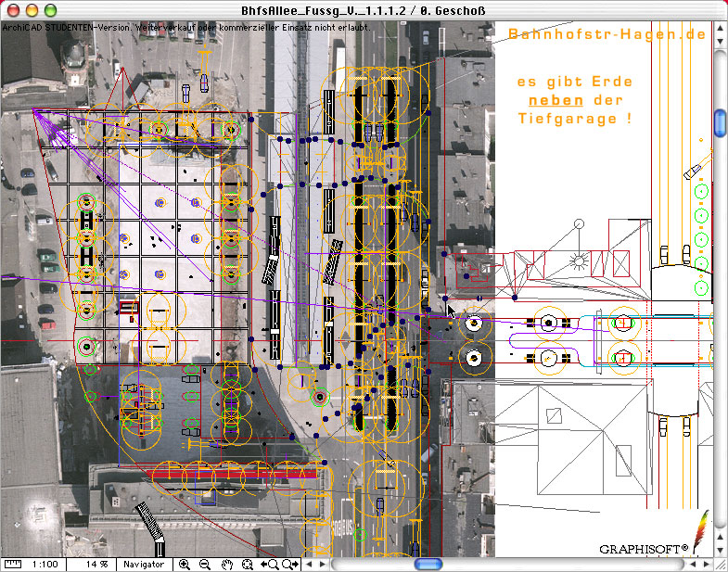This screenshot has height=572, width=728.
Task: Select the hand pan tool
Action: (226, 564)
